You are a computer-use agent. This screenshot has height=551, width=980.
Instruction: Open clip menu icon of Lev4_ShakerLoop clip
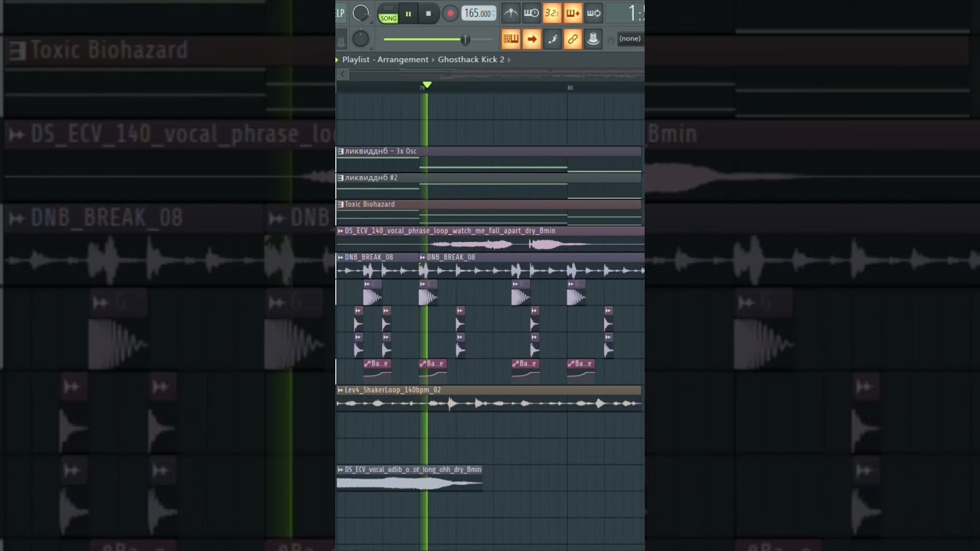click(341, 390)
